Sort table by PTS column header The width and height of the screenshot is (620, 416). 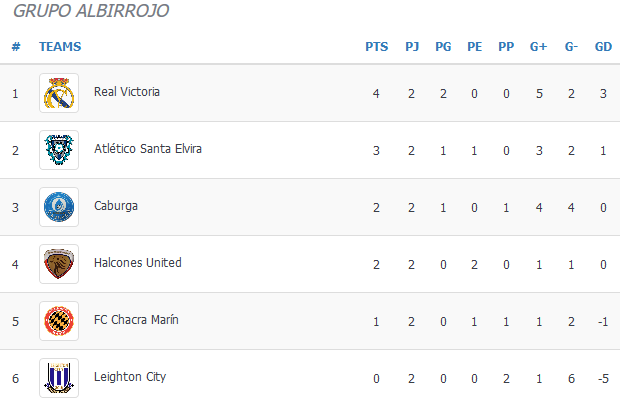376,47
